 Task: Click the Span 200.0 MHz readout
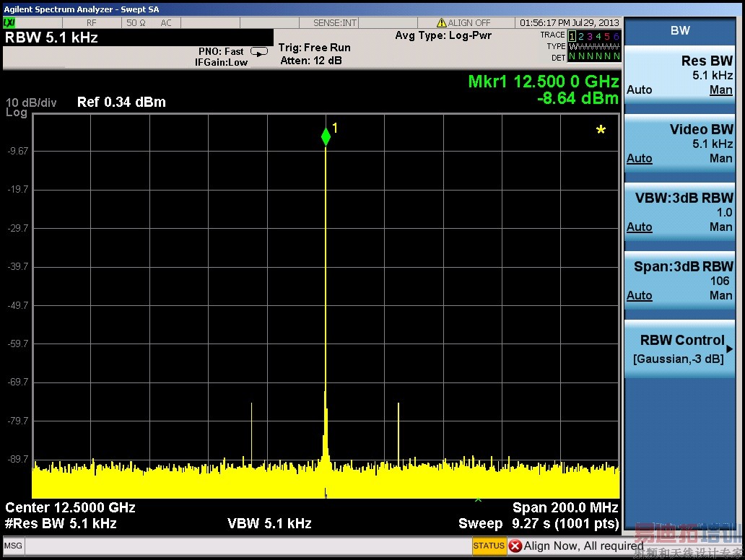(565, 507)
